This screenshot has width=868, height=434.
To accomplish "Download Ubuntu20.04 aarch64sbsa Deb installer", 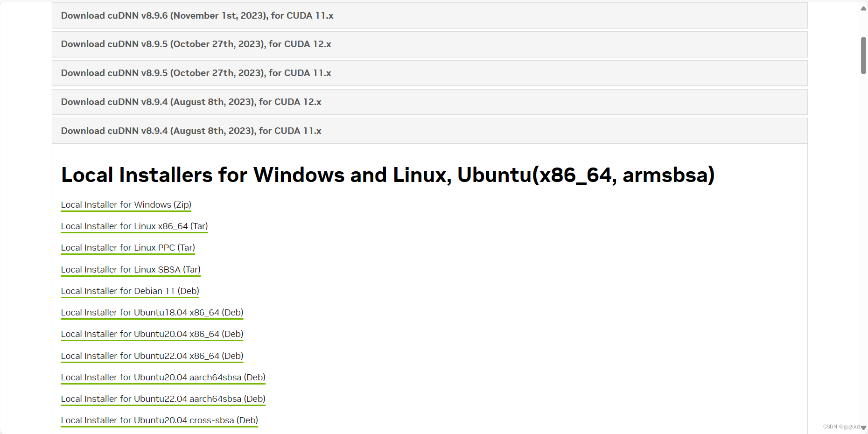I will [163, 377].
